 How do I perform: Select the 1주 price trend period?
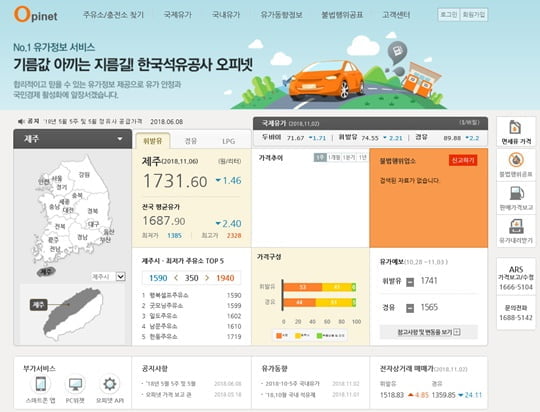tap(320, 157)
